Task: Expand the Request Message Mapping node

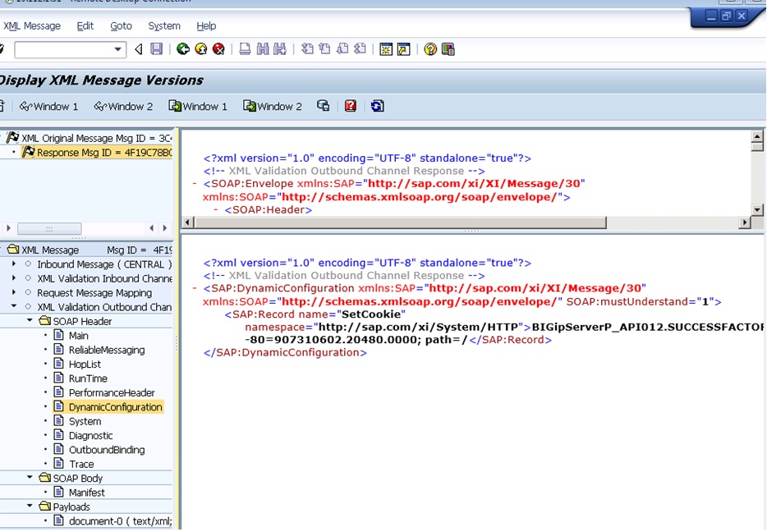Action: click(x=14, y=292)
